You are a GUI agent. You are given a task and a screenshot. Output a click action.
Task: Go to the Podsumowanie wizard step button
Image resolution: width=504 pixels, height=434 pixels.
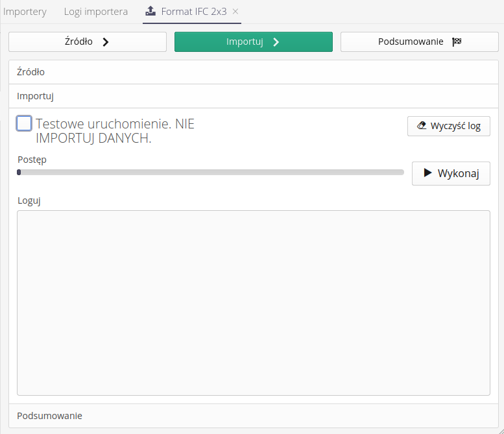pos(410,42)
